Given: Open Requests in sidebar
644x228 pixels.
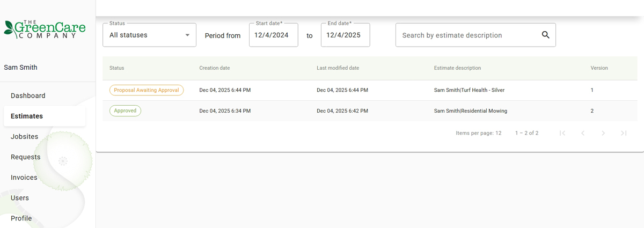Looking at the screenshot, I should pyautogui.click(x=26, y=157).
